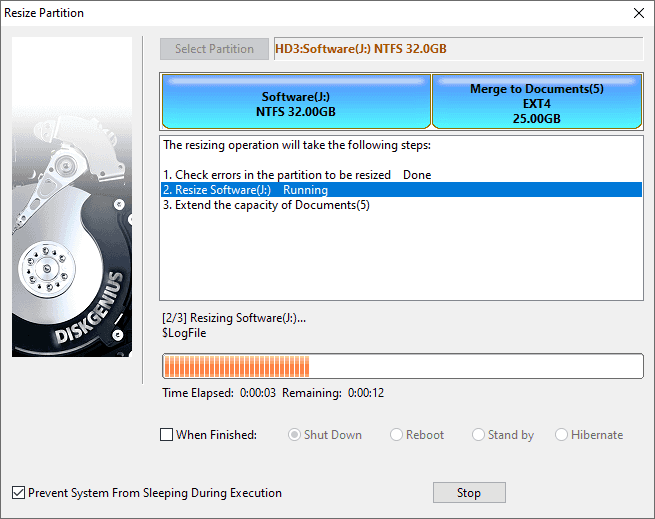Image resolution: width=655 pixels, height=519 pixels.
Task: Uncheck Prevent System From Sleeping During Execution
Action: pos(18,493)
